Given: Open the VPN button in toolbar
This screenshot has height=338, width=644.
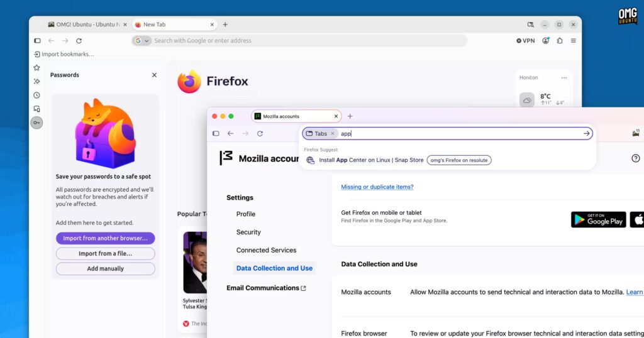Looking at the screenshot, I should [x=526, y=41].
